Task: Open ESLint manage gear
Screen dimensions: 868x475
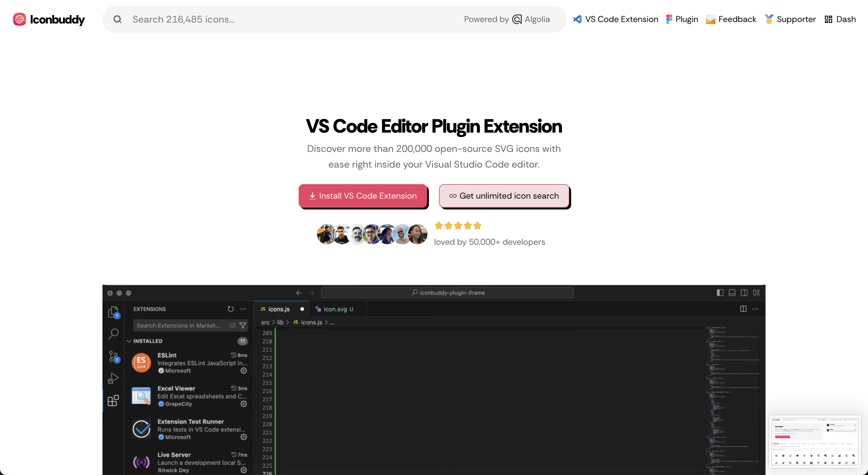Action: (244, 370)
